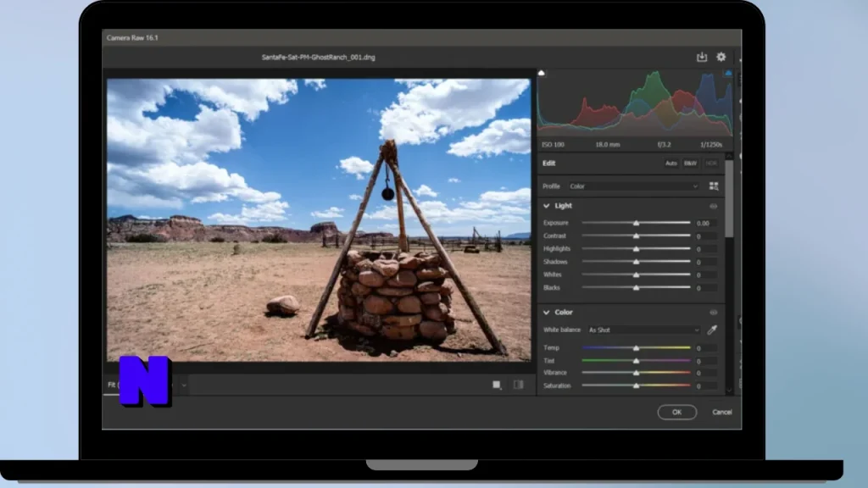Click the Whites value field

coord(706,275)
